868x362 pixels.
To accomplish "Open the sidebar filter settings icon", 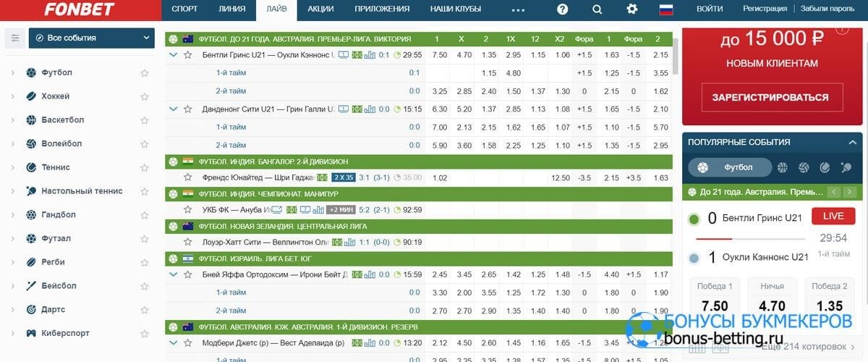I will pyautogui.click(x=15, y=38).
